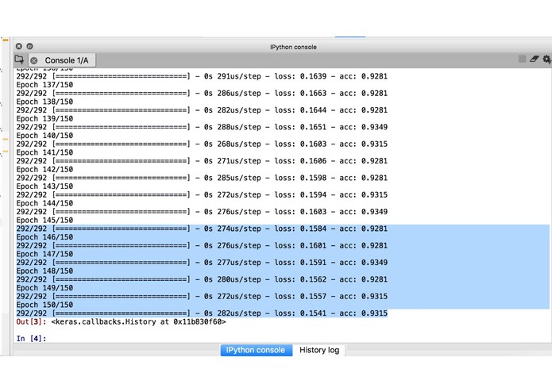
Task: Click the 'Epoch 142/150' line
Action: click(x=44, y=169)
